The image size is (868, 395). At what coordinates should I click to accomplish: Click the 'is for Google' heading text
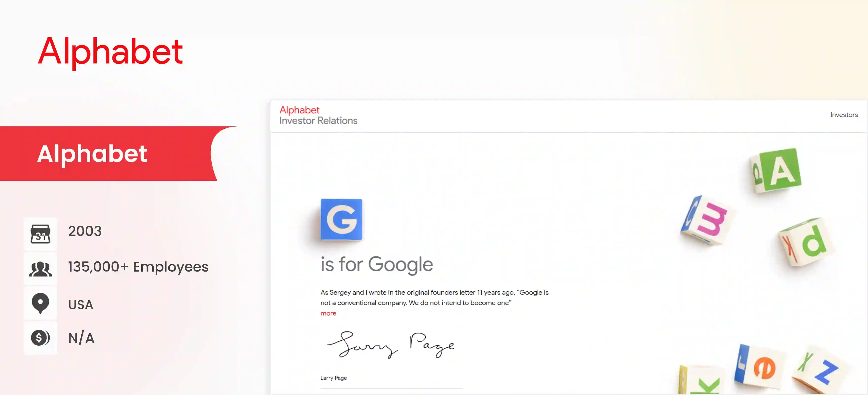(376, 264)
